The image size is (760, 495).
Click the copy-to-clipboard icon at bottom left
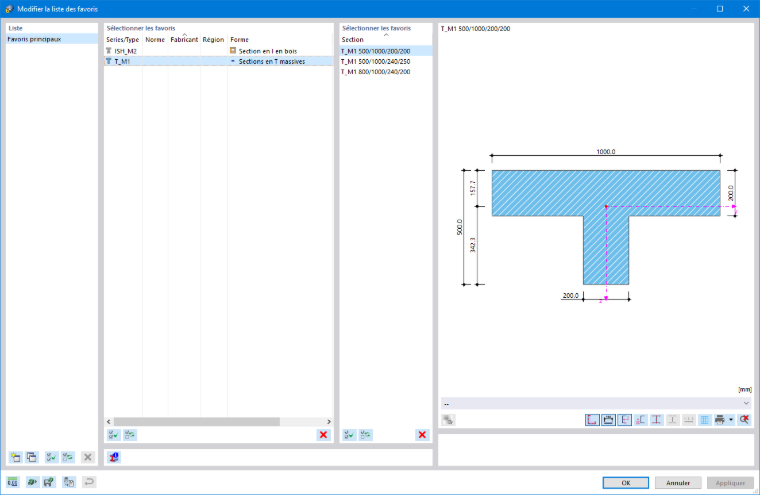69,482
